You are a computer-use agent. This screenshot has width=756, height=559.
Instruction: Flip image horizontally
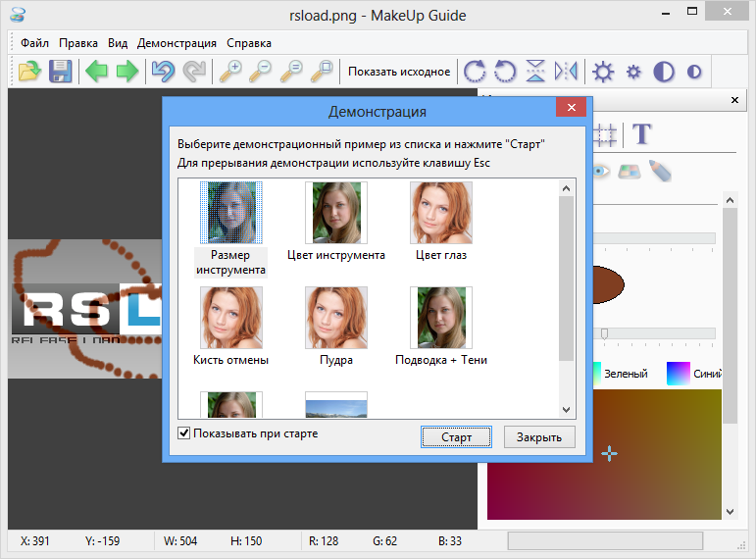(566, 72)
